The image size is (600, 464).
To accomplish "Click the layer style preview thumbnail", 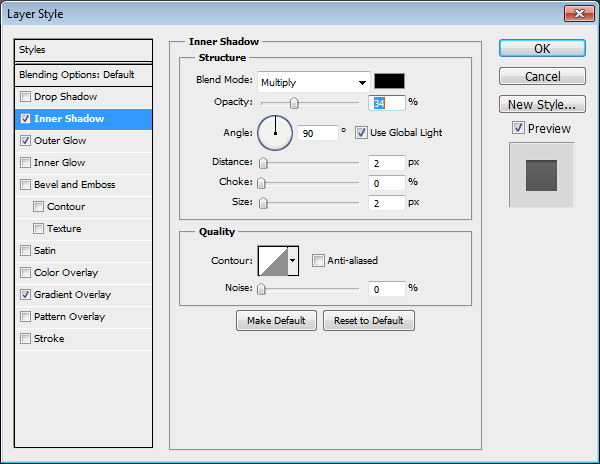I will point(541,174).
